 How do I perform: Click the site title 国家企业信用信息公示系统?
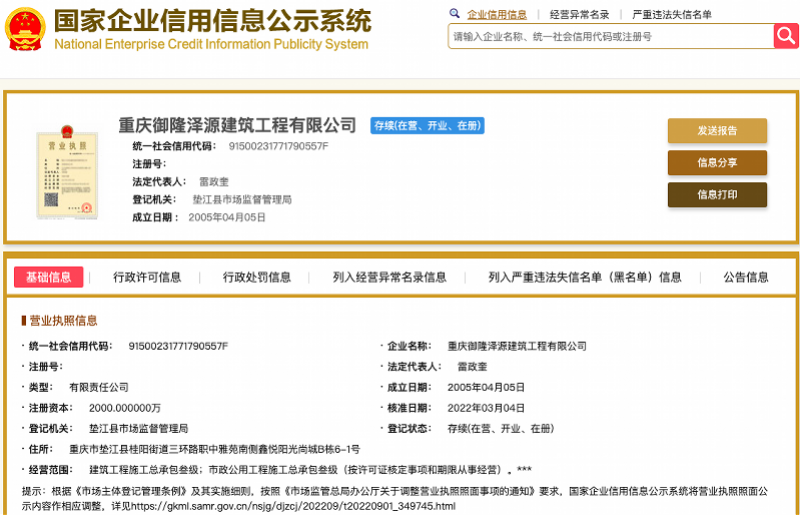click(x=213, y=21)
